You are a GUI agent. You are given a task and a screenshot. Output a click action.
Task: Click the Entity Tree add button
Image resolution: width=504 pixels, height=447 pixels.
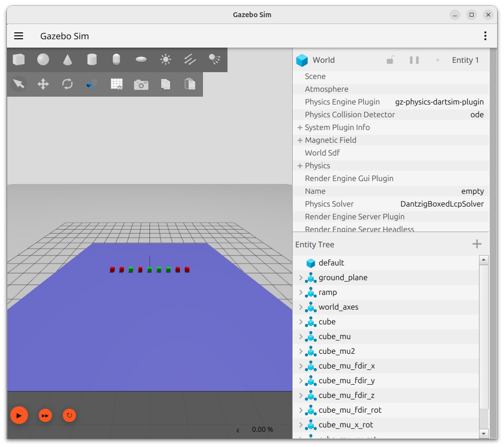pyautogui.click(x=477, y=244)
